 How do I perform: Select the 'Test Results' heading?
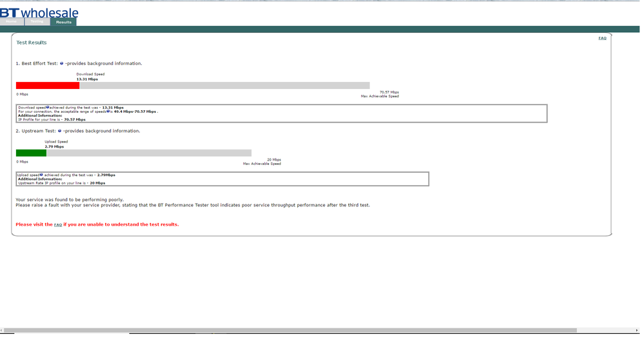point(31,43)
